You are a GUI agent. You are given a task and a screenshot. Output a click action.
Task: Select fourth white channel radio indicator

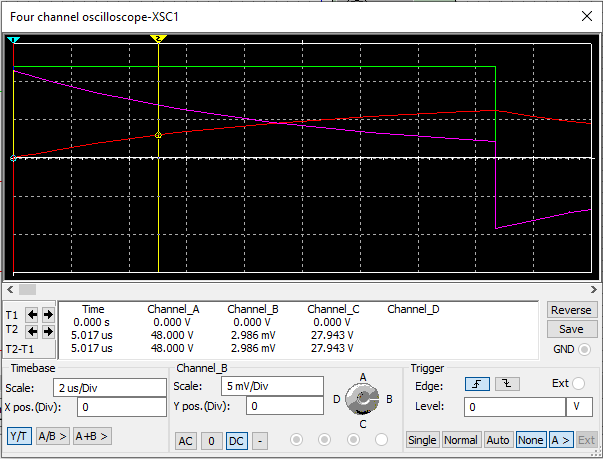[x=381, y=439]
